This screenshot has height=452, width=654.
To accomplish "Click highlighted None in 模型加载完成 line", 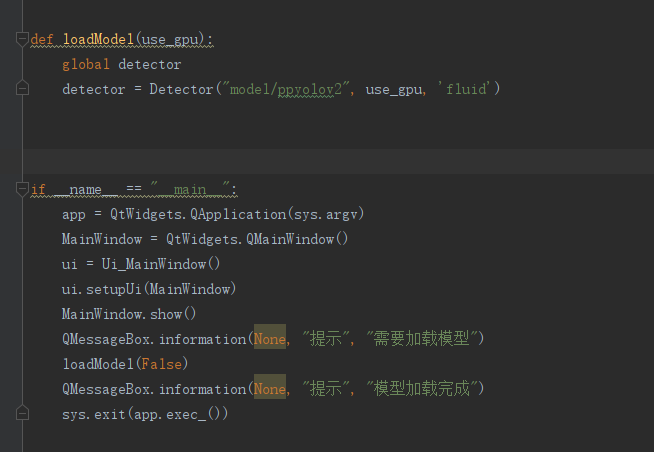I will (270, 389).
